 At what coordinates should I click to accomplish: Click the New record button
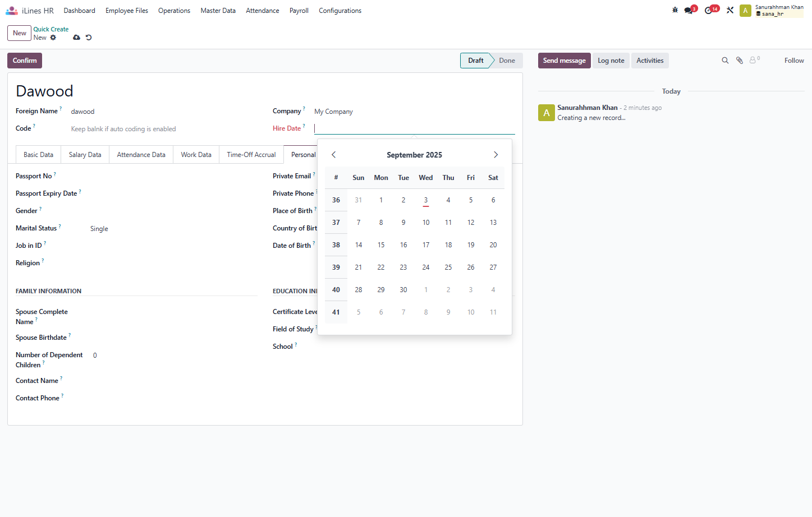pyautogui.click(x=20, y=33)
